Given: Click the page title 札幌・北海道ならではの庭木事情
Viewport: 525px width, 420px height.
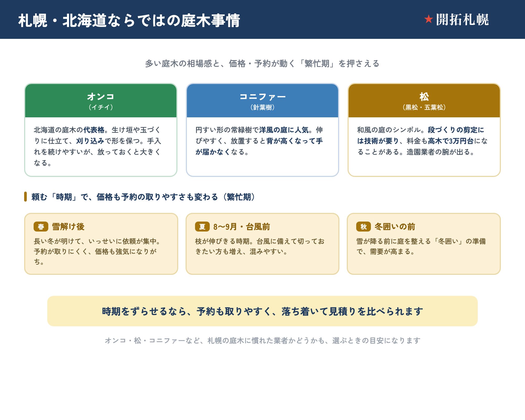Looking at the screenshot, I should [x=129, y=20].
